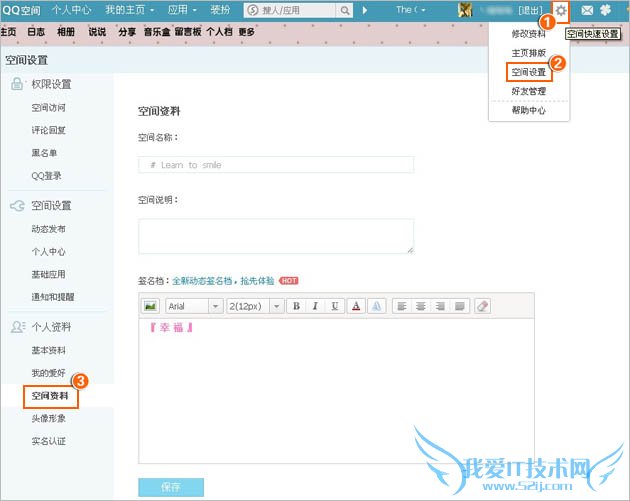Viewport: 630px width, 501px height.
Task: Open 黑名单 in the left sidebar
Action: click(44, 153)
